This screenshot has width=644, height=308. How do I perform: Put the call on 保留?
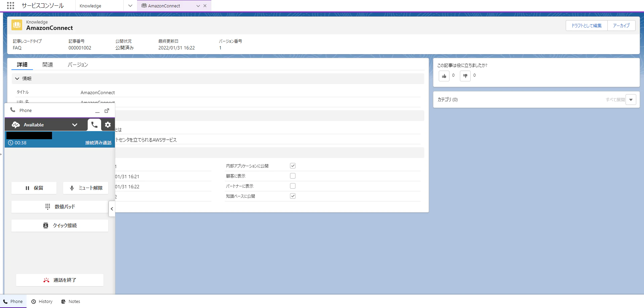tap(34, 188)
